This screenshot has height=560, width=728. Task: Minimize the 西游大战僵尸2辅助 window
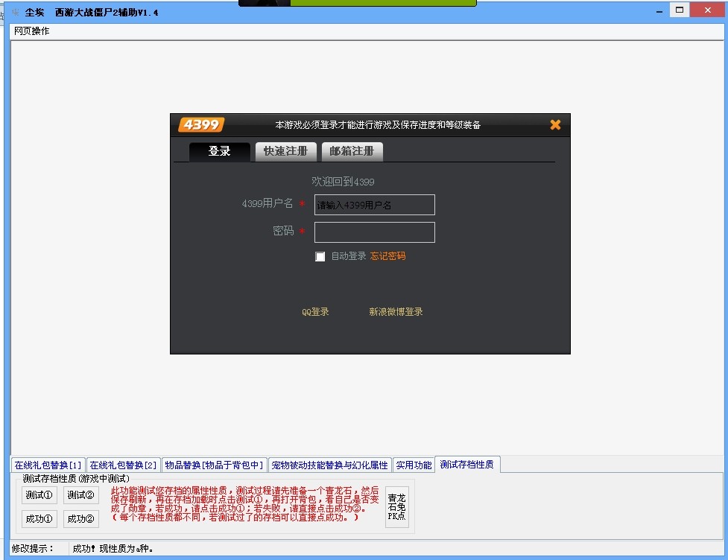tap(659, 11)
